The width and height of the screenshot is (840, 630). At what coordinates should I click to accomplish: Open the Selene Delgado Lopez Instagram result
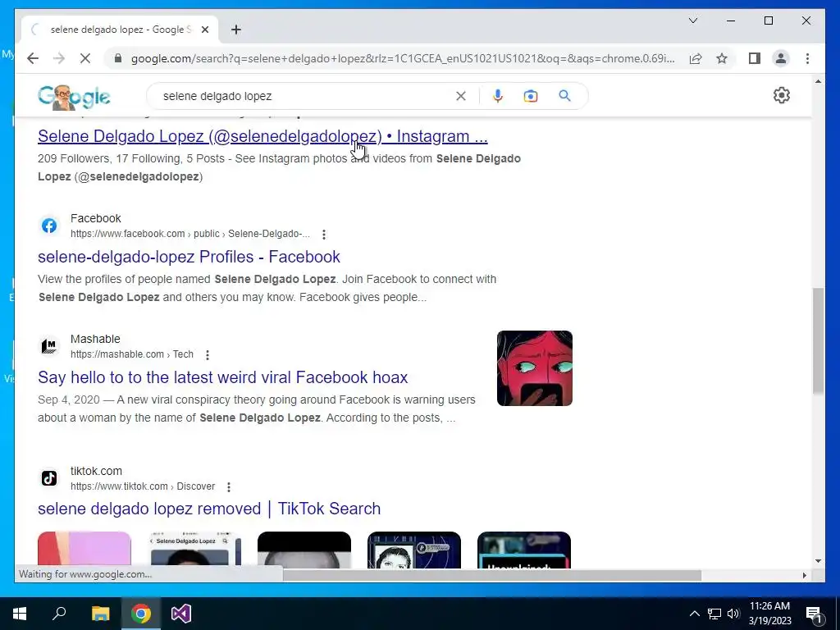262,136
